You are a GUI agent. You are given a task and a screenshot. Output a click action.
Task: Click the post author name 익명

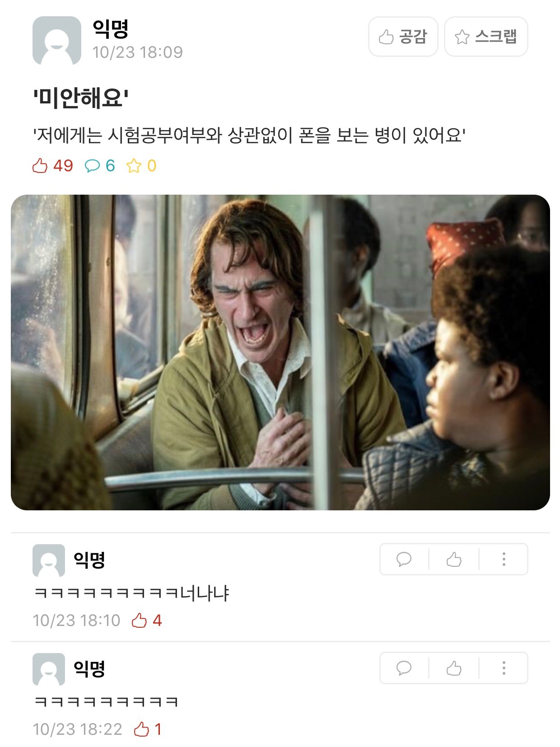111,28
